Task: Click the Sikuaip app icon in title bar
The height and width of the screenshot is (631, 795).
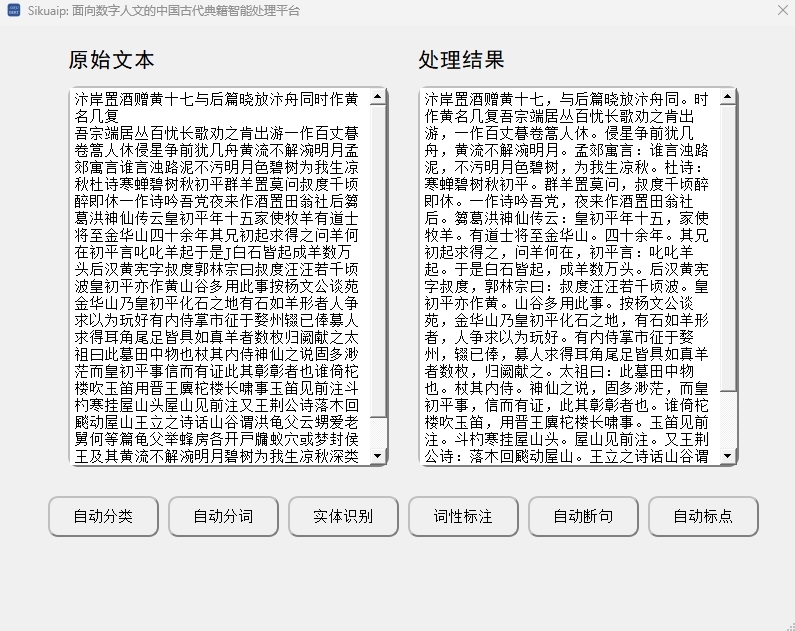Action: pos(14,9)
